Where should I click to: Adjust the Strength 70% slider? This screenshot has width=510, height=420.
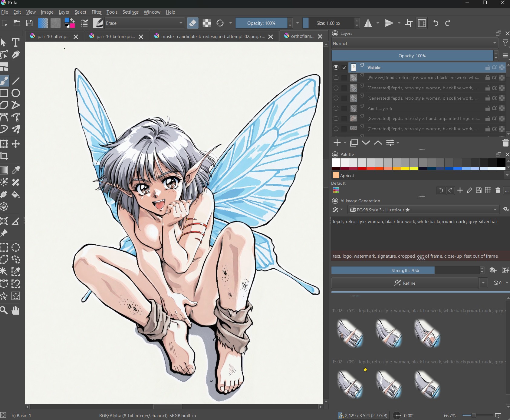point(405,270)
